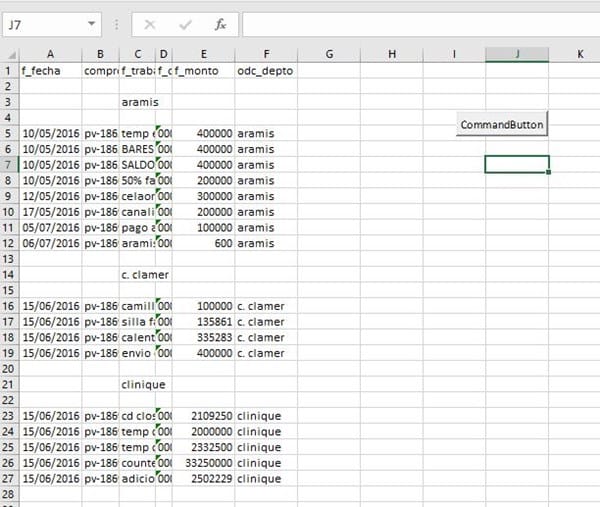Viewport: 600px width, 507px height.
Task: Click the Select All corner triangle
Action: (x=11, y=55)
